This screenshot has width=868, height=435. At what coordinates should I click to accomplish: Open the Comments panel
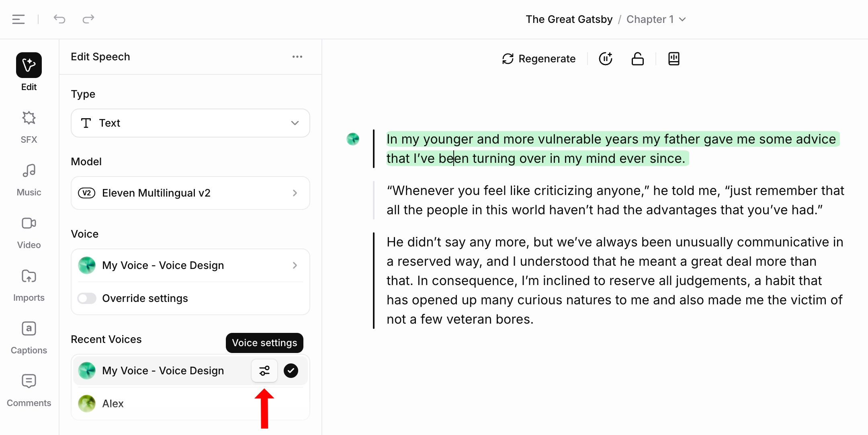[x=29, y=390]
